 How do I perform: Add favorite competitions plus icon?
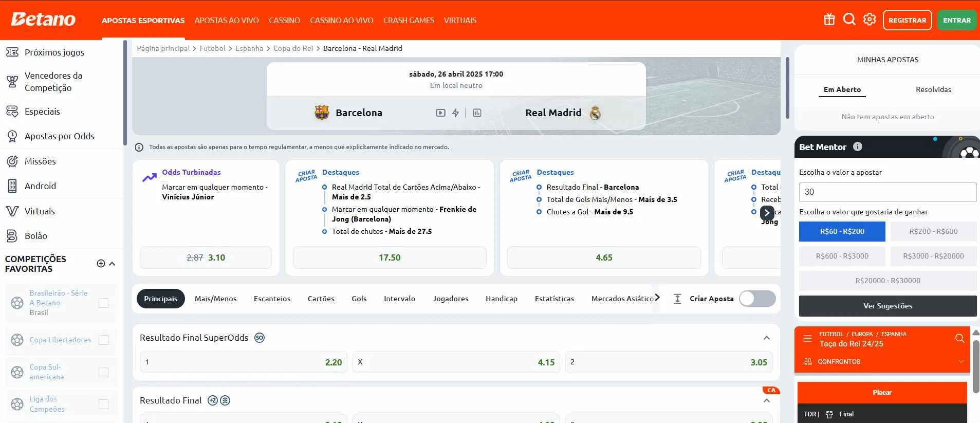(x=101, y=264)
